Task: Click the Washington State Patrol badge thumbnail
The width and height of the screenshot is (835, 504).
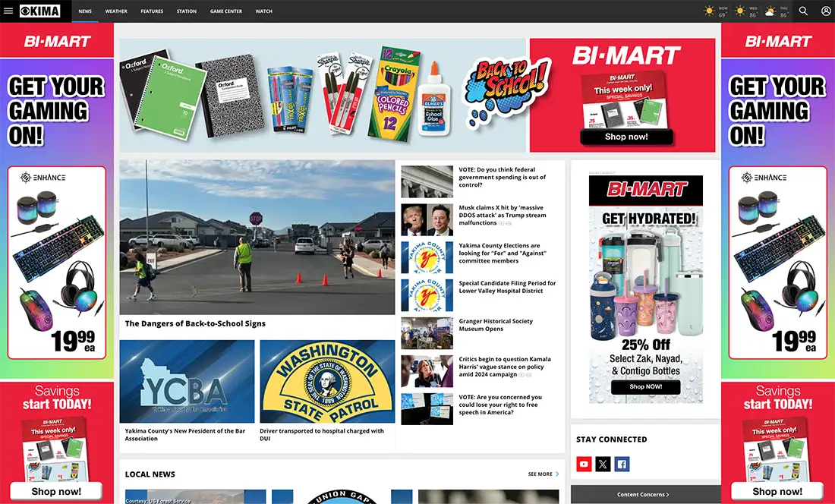Action: pos(327,382)
